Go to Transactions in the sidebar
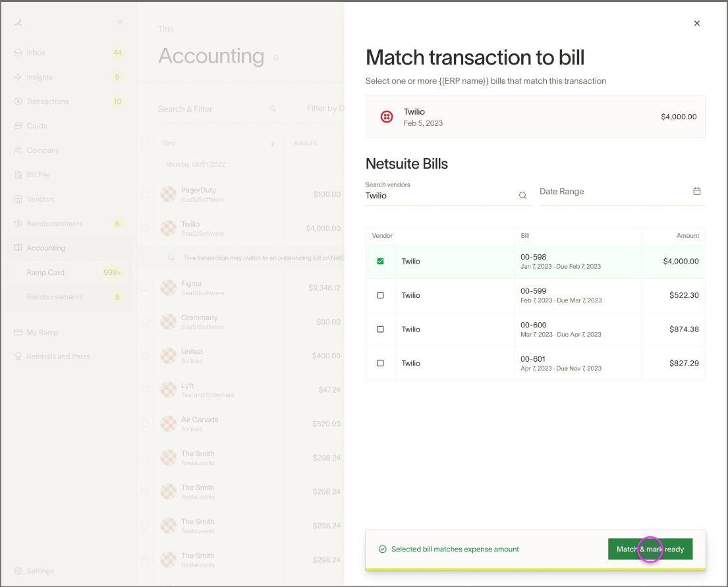The width and height of the screenshot is (728, 587). [69, 101]
